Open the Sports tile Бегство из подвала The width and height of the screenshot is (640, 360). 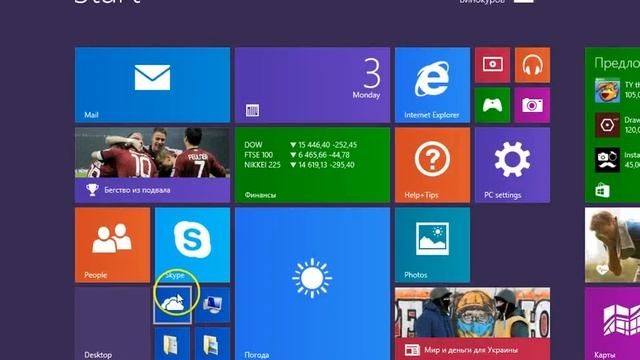152,165
